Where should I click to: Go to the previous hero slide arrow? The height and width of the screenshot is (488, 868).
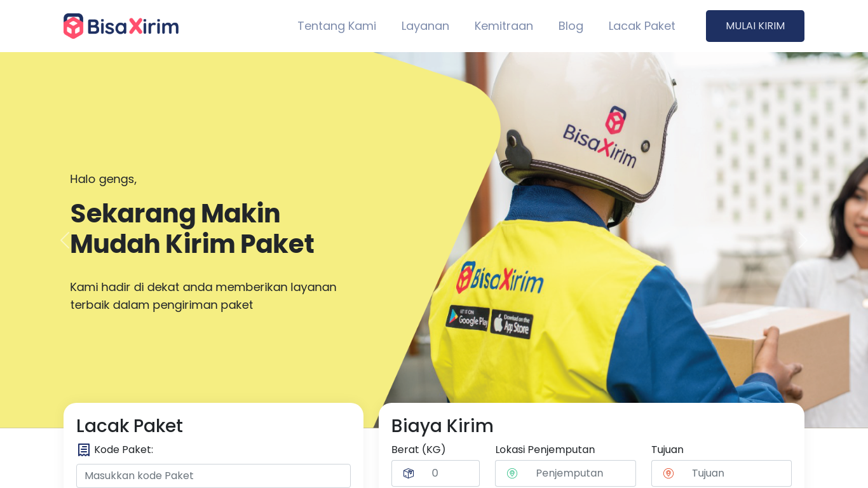click(64, 240)
